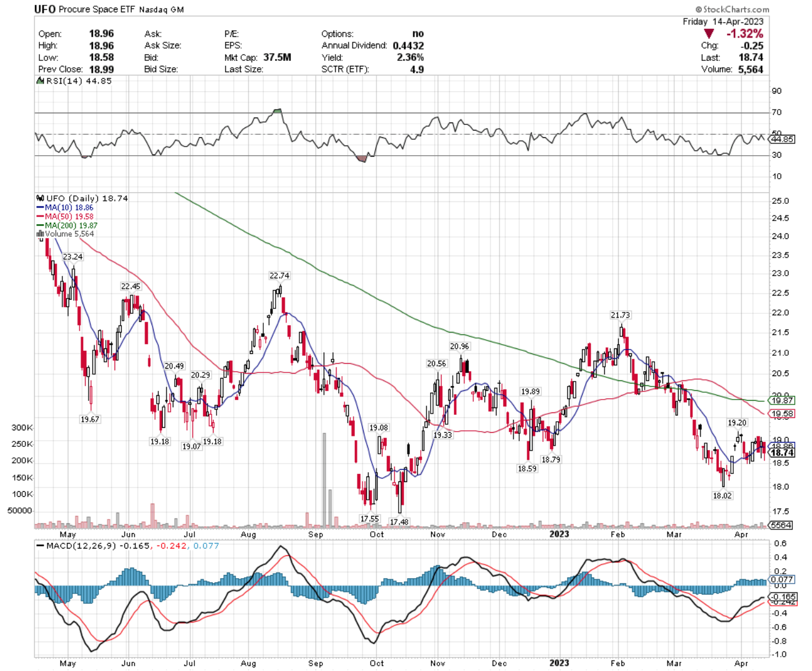This screenshot has height=671, width=812.
Task: Click the -1.32% percent change value
Action: 744,34
